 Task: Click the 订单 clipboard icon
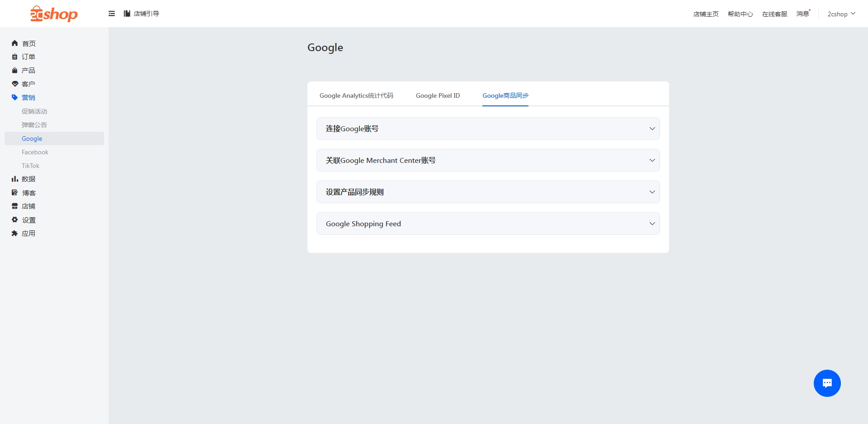[x=14, y=57]
